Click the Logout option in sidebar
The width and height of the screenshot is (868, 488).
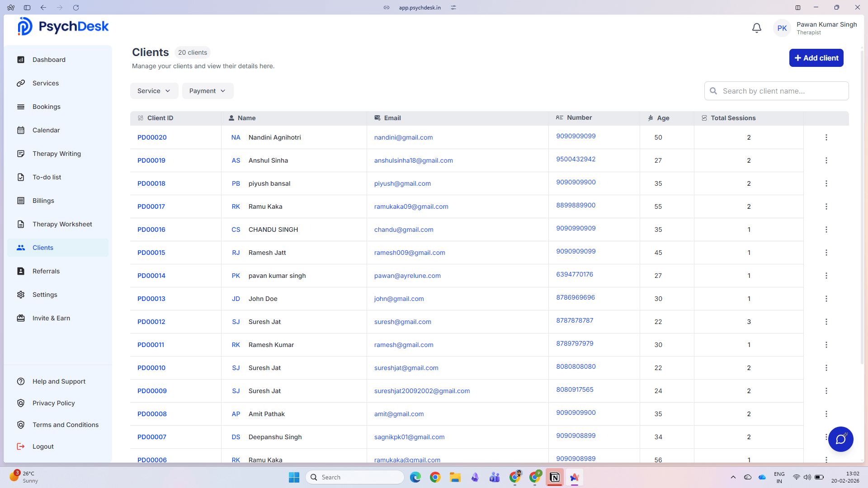point(42,446)
